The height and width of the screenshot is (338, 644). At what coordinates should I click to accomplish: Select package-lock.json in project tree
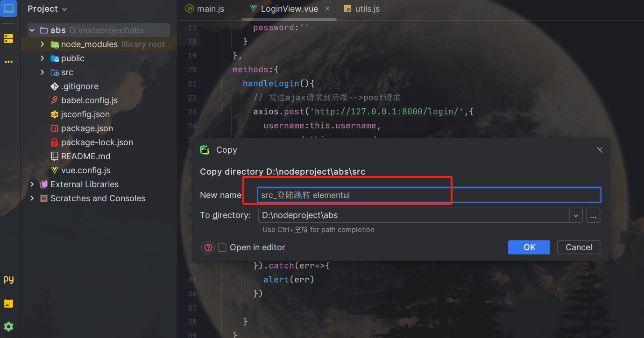(97, 142)
